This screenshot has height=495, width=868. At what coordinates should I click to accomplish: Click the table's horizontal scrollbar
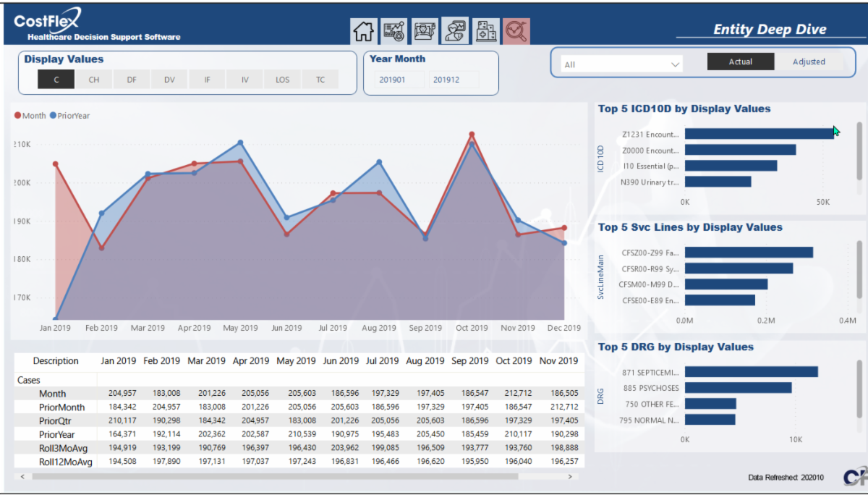(x=275, y=477)
